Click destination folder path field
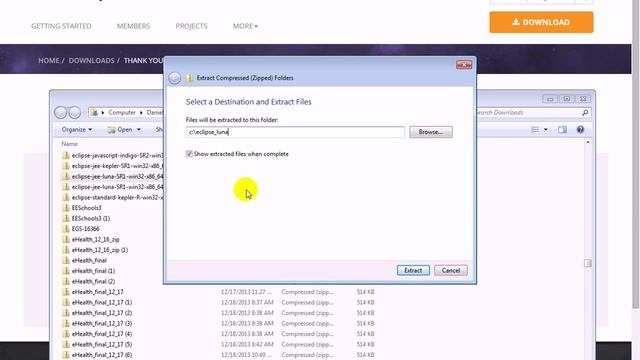 295,132
